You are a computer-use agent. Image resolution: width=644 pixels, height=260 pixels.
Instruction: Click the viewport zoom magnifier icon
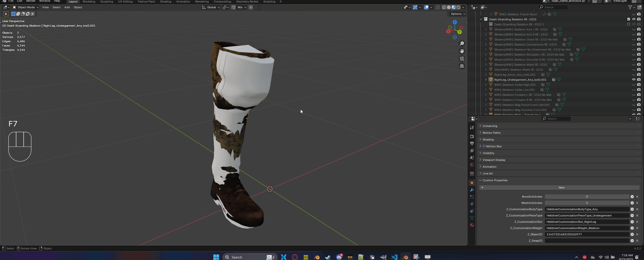tap(462, 44)
